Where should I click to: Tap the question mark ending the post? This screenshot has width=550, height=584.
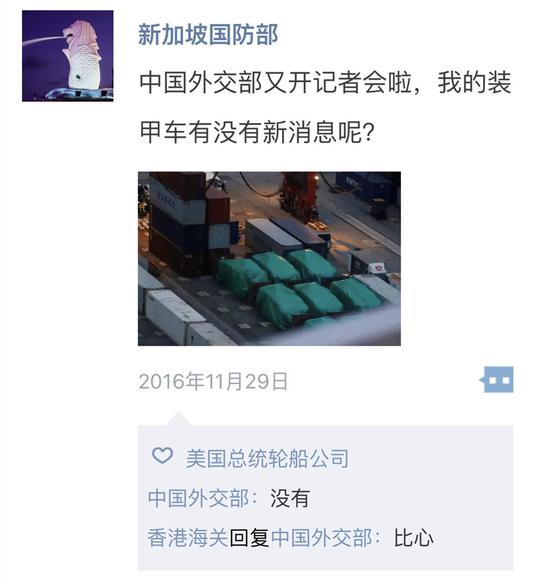(368, 133)
